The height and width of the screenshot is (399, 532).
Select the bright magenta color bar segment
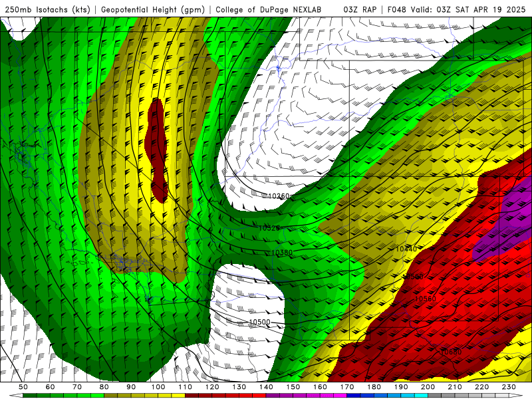pyautogui.click(x=340, y=396)
